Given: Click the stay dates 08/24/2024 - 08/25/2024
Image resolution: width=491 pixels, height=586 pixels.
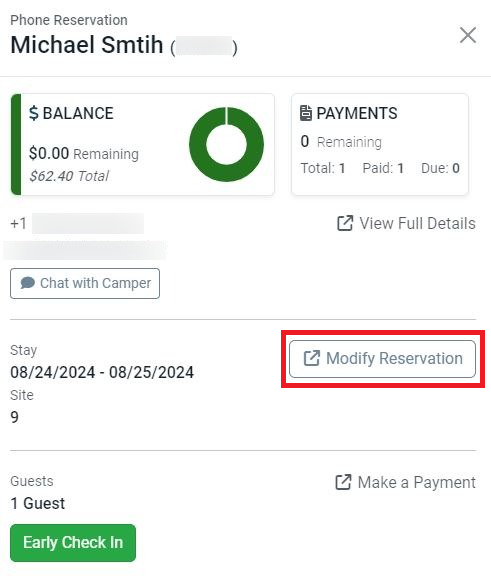Looking at the screenshot, I should (x=102, y=372).
